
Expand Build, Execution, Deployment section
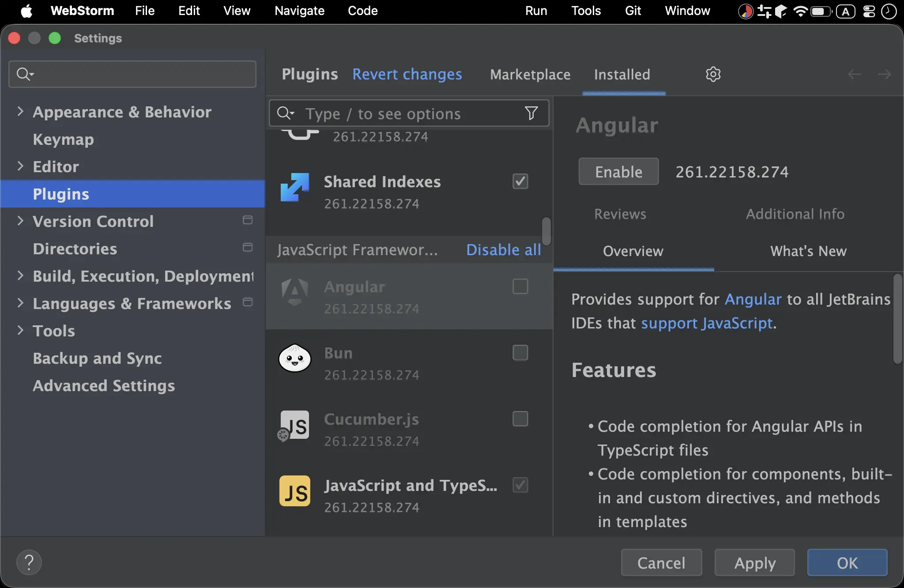point(20,275)
